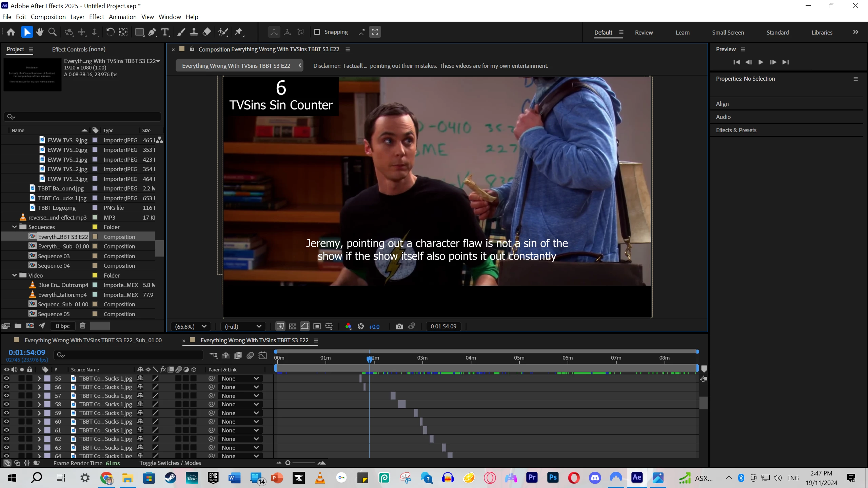Viewport: 868px width, 488px height.
Task: Select the Pen tool in toolbar
Action: pos(152,32)
